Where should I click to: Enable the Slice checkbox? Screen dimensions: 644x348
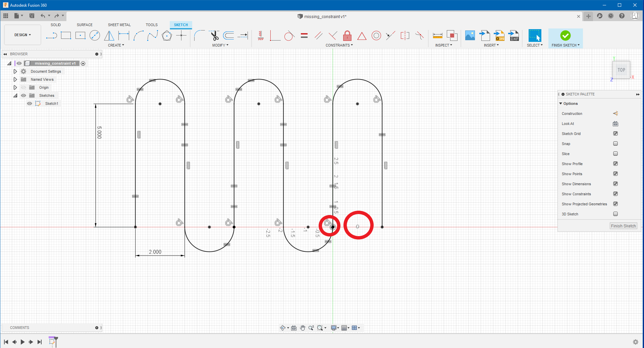(x=615, y=154)
